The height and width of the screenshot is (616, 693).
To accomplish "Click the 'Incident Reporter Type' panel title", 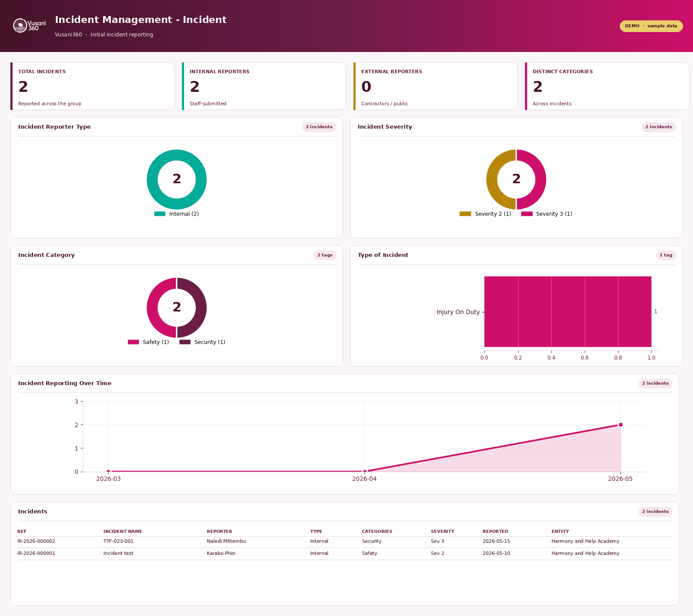I will 55,127.
